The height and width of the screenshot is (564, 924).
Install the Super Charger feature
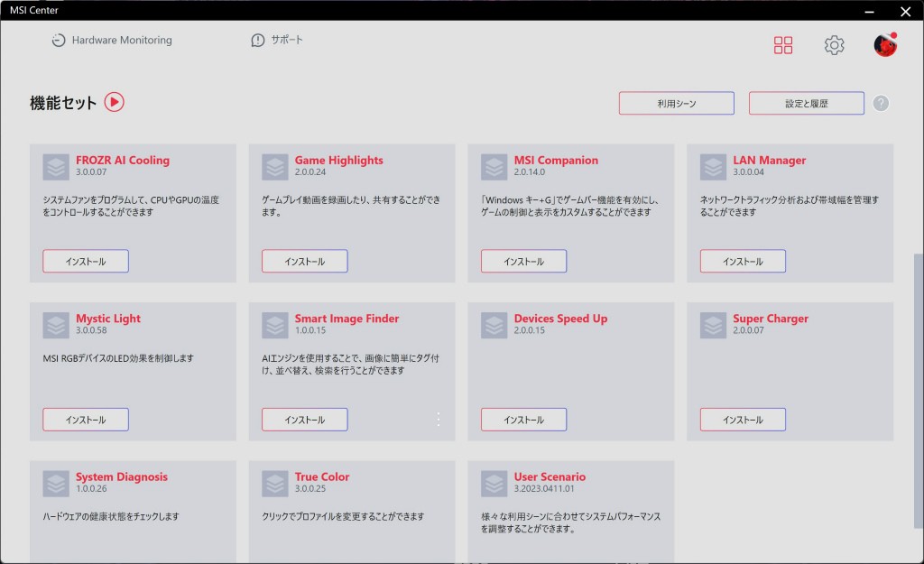[743, 420]
